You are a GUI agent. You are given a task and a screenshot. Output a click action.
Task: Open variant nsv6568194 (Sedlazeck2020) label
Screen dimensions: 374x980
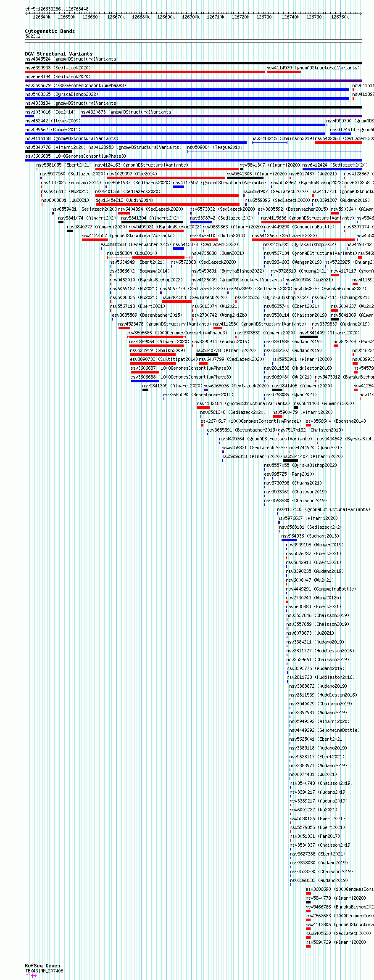[58, 77]
